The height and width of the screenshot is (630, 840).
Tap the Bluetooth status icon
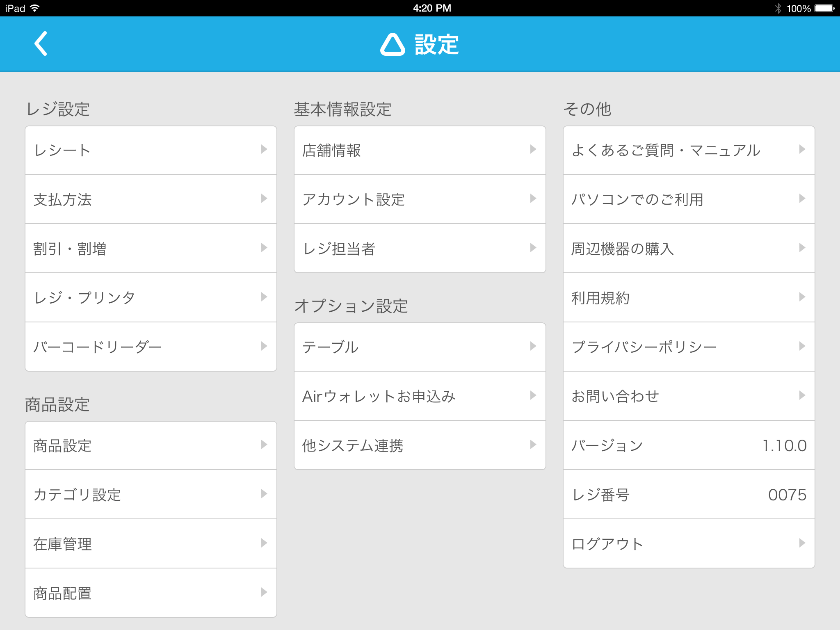[778, 8]
